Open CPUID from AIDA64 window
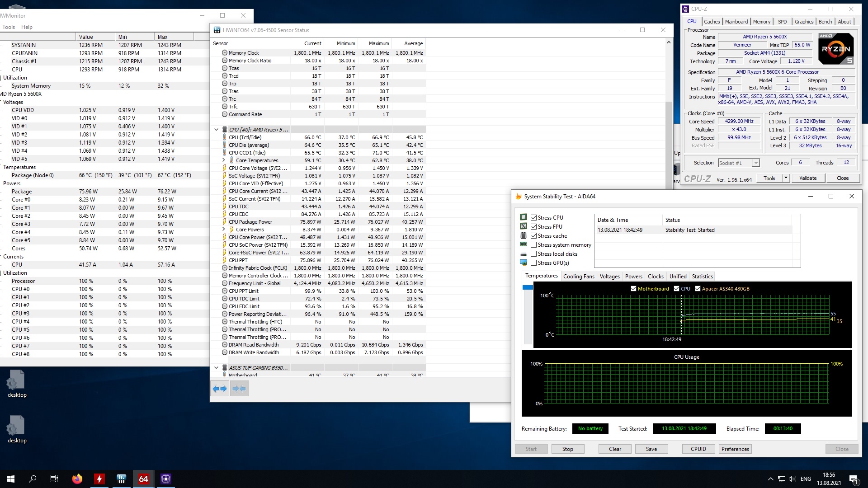The image size is (868, 488). [698, 449]
